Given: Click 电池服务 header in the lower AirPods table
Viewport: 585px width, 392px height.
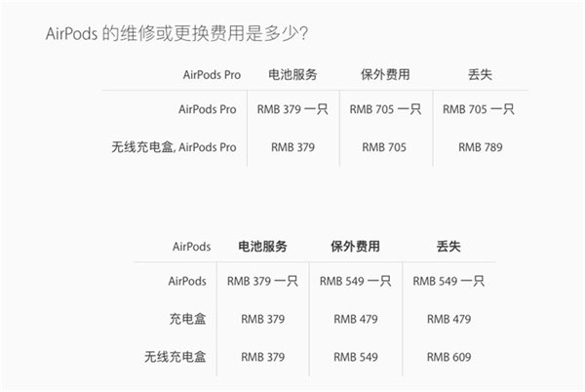Looking at the screenshot, I should pos(262,247).
